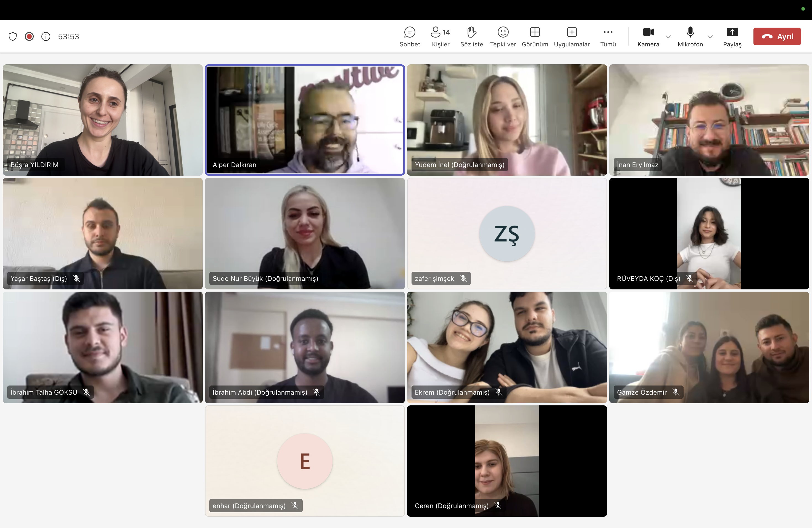Toggle the Kamera on or off

[648, 36]
